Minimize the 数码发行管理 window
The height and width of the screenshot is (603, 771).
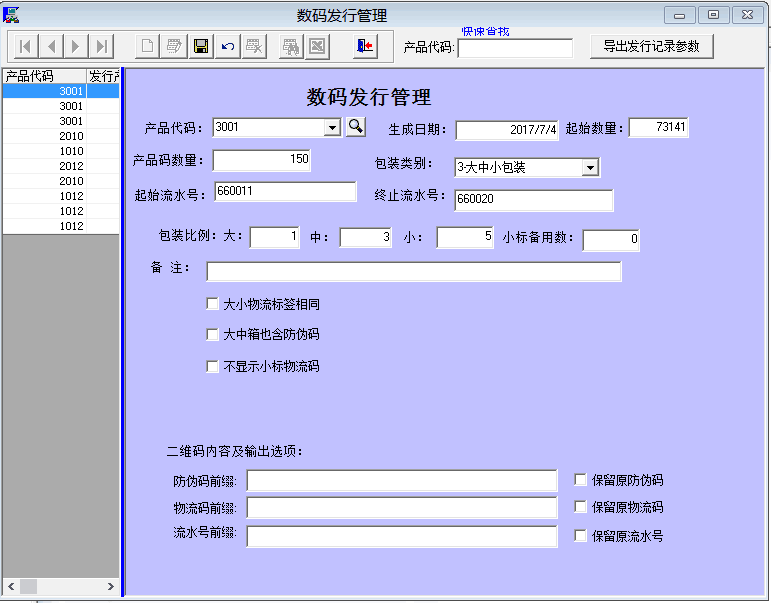pyautogui.click(x=680, y=15)
